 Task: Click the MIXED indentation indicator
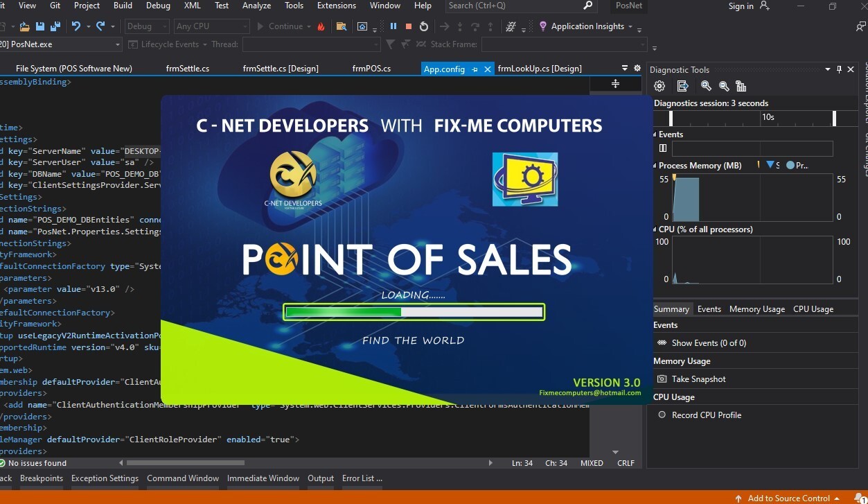(592, 463)
